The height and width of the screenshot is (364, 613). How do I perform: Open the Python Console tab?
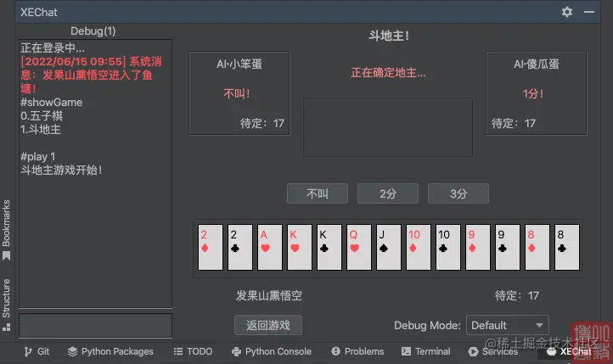click(272, 351)
